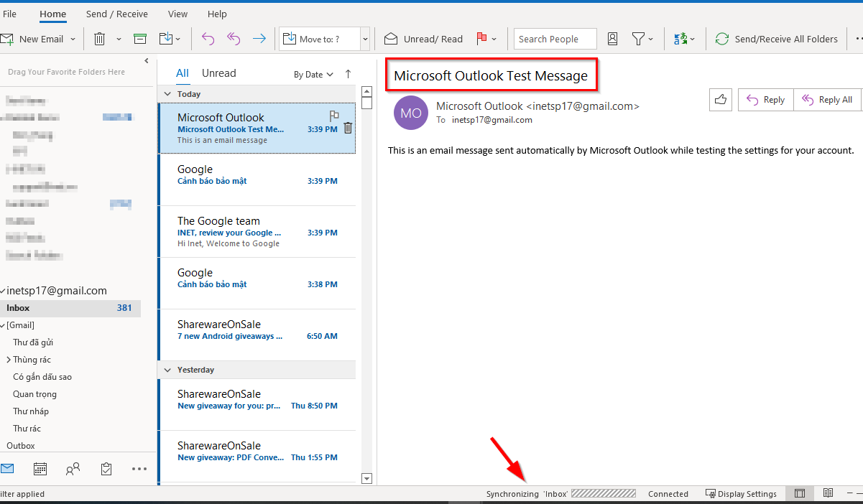Delete selected message using its trash icon

[x=348, y=128]
